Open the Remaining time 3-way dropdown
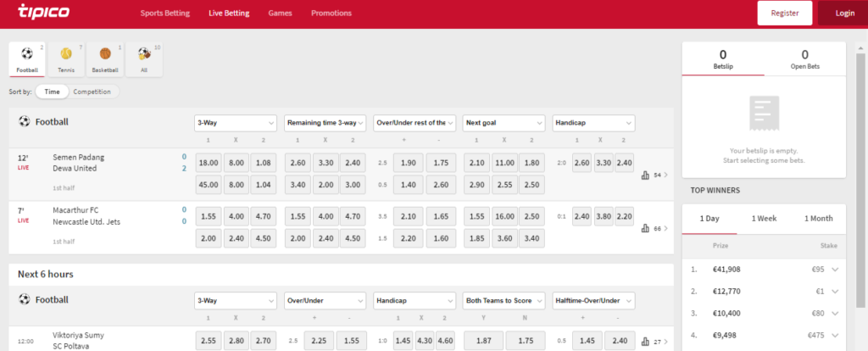The width and height of the screenshot is (868, 351). click(325, 123)
